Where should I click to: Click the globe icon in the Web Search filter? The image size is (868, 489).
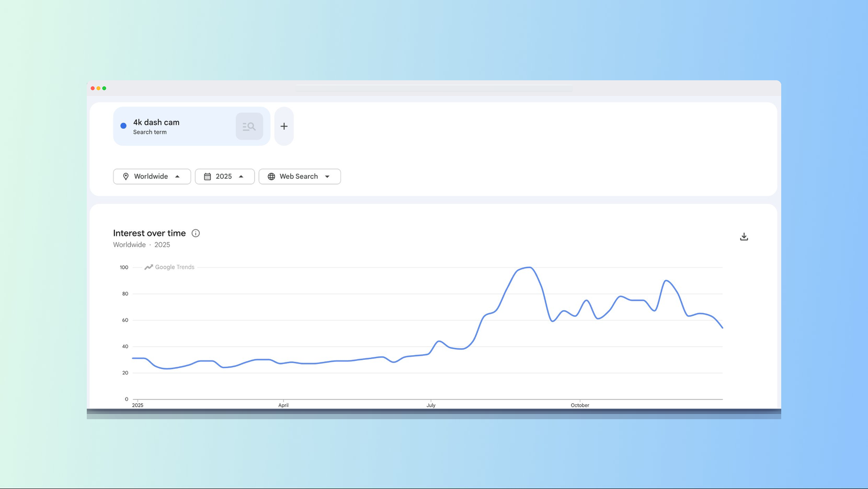click(x=271, y=177)
